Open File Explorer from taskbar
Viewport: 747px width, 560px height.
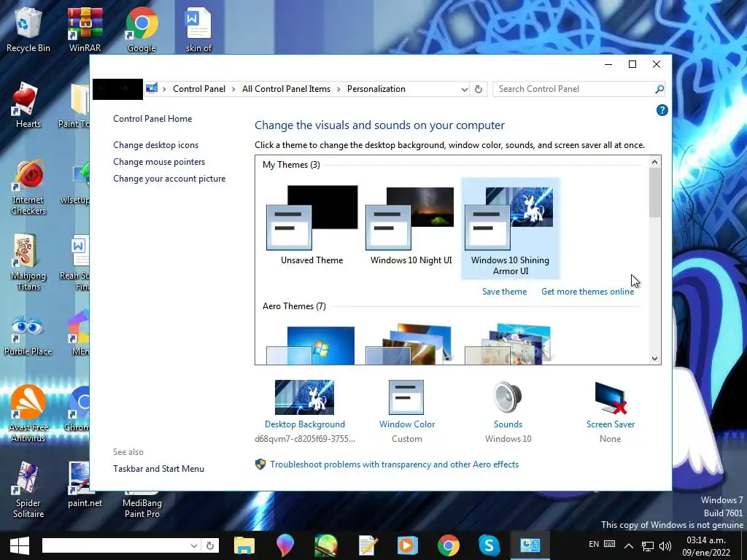click(x=244, y=545)
